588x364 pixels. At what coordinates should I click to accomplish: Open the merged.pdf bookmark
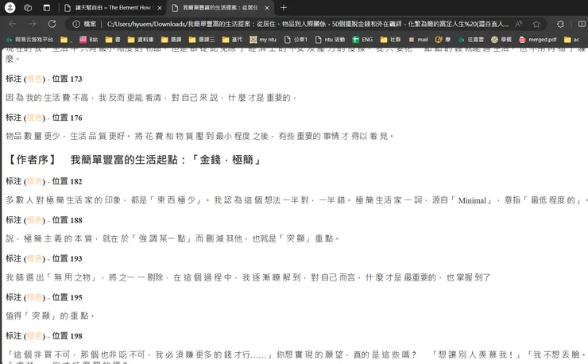pyautogui.click(x=537, y=40)
